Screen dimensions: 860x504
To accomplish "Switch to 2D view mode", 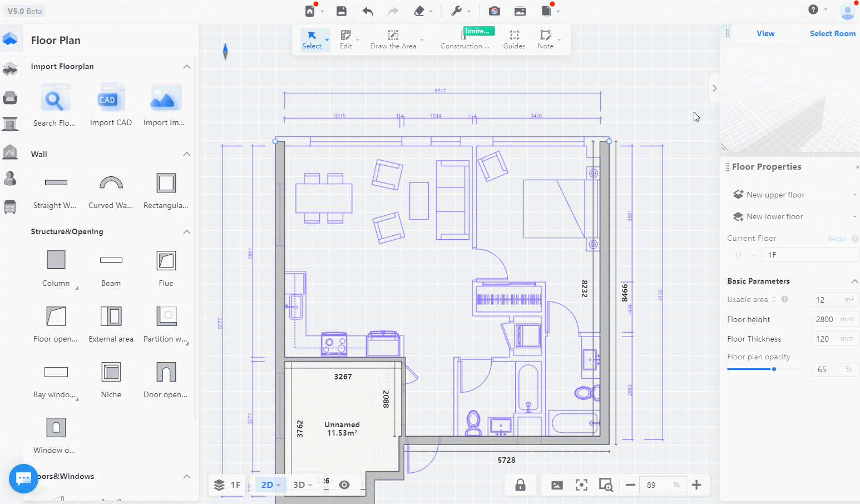I will tap(268, 485).
